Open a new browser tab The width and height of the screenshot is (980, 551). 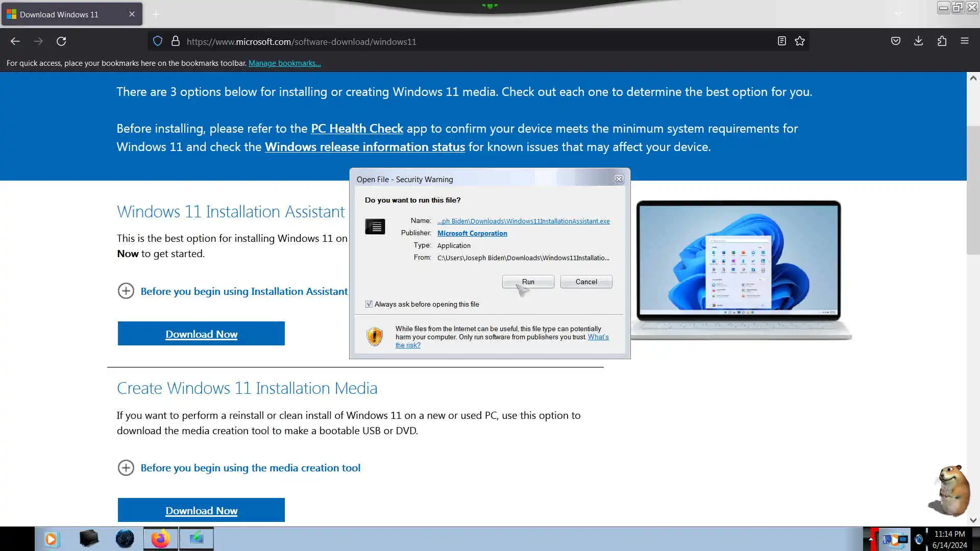[x=156, y=14]
